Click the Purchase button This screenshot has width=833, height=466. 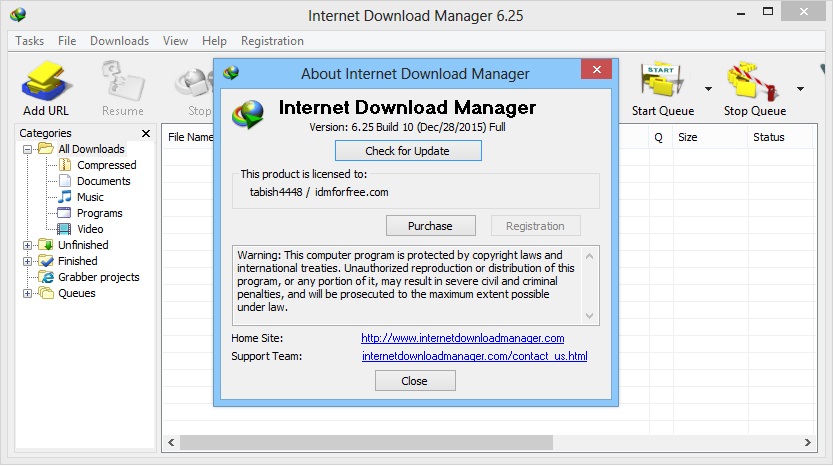(430, 226)
